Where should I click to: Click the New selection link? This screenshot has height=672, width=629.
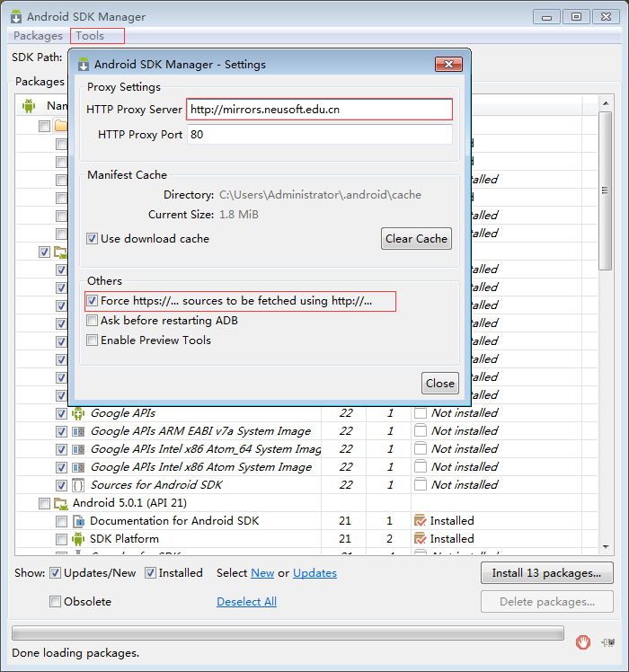(x=262, y=573)
